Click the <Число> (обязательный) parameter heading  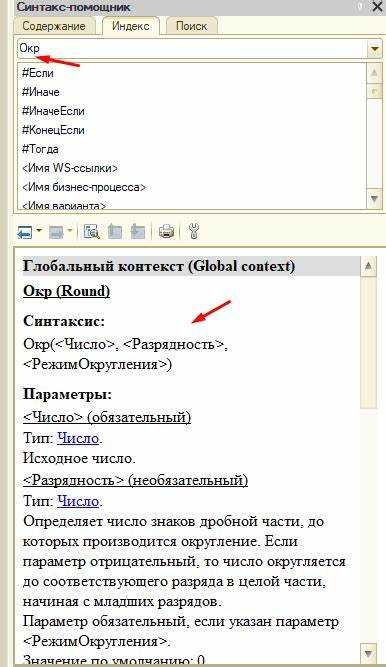(x=107, y=417)
